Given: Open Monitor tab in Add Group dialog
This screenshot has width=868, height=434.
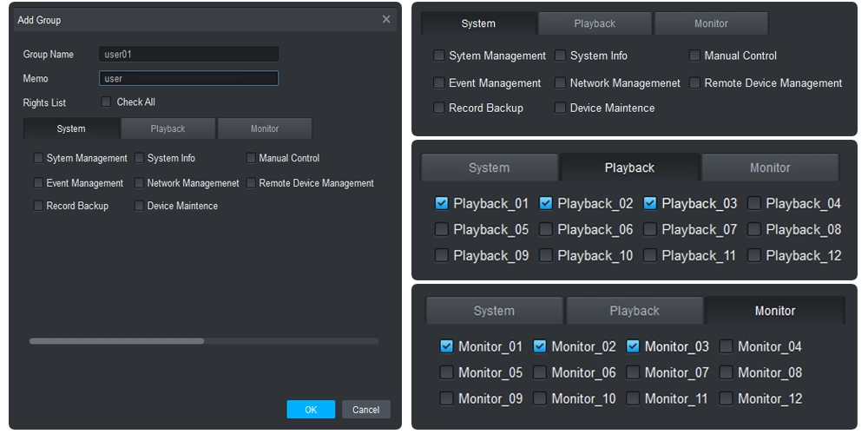Looking at the screenshot, I should [x=265, y=128].
